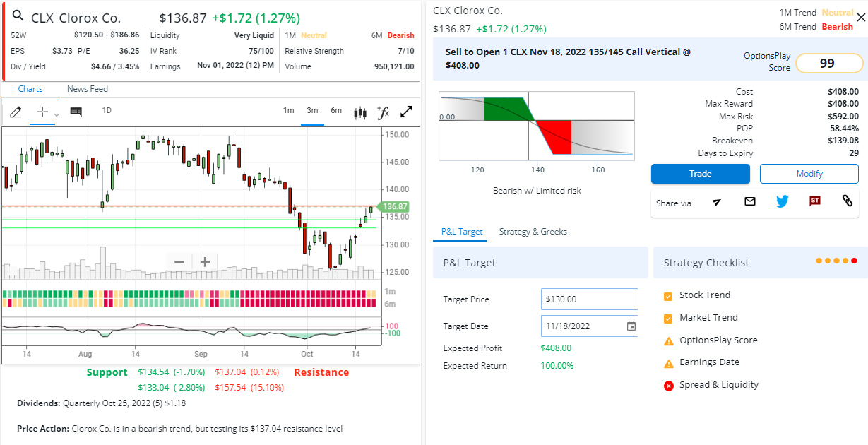
Task: Click the Modify button
Action: tap(809, 174)
